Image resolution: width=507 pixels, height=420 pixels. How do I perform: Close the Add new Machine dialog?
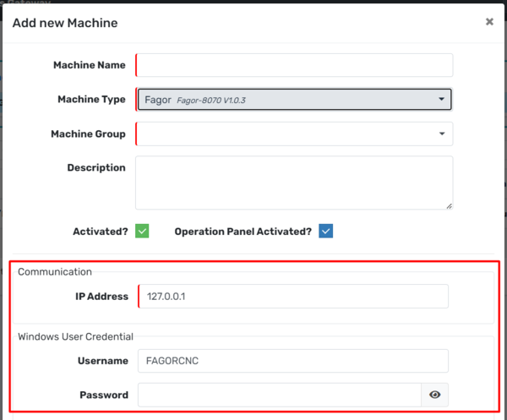tap(489, 22)
